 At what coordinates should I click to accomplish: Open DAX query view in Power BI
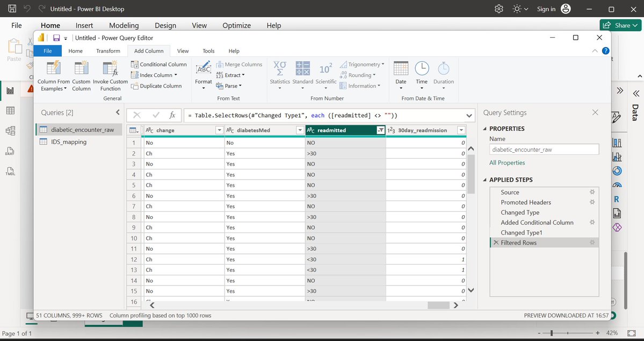(x=10, y=151)
